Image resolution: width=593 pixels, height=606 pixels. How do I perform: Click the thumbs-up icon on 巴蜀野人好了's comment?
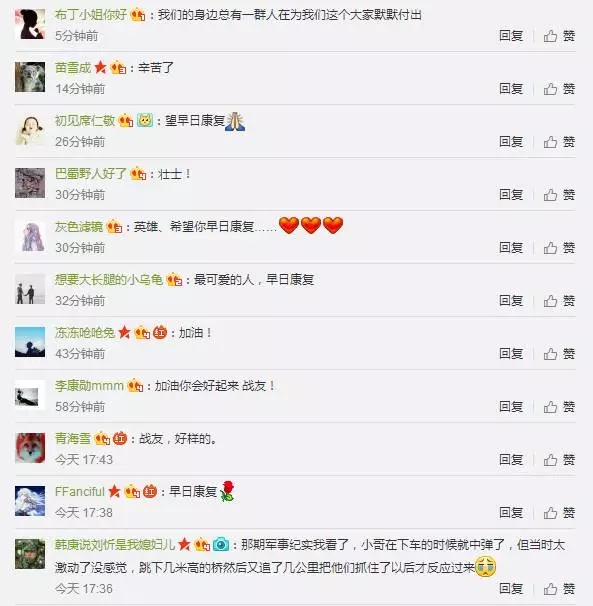[550, 195]
